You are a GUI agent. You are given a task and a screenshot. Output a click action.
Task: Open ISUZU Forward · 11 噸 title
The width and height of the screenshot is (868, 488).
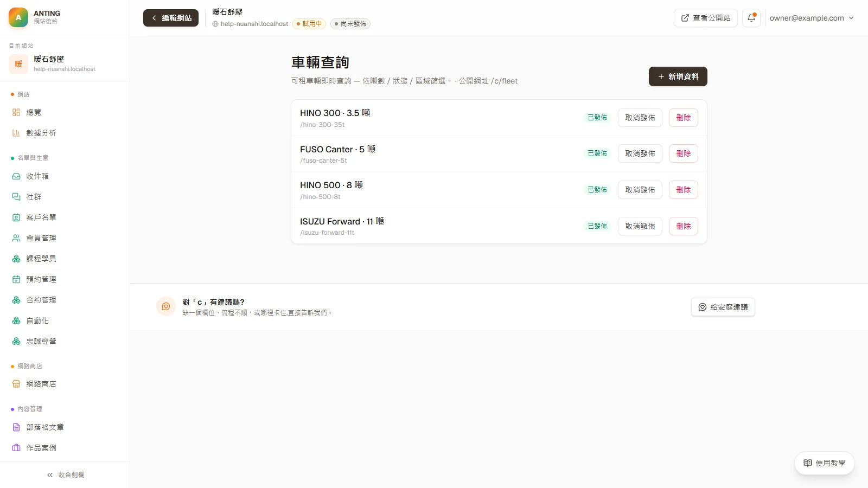[342, 221]
